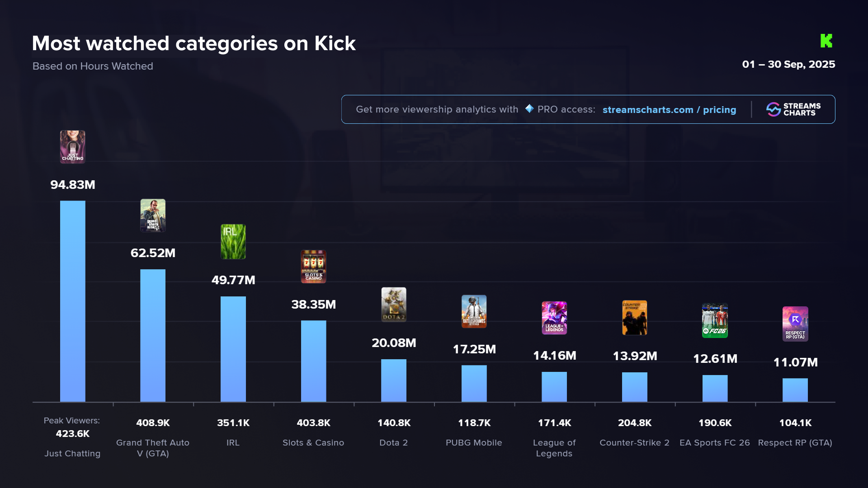Click the Counter-Strike 2 cover icon
Viewport: 868px width, 488px height.
(x=634, y=318)
